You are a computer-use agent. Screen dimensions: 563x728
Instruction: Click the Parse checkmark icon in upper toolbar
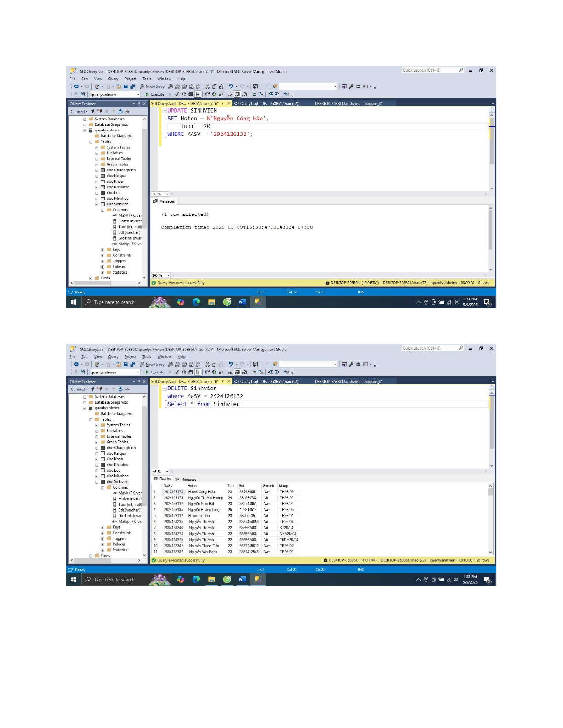[176, 94]
